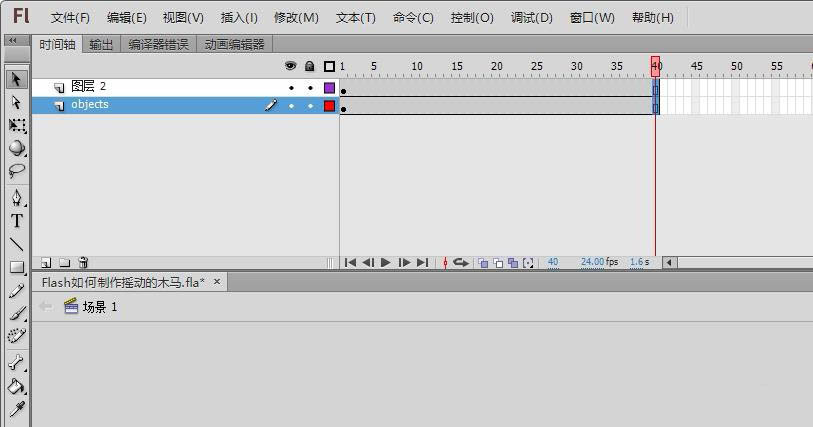This screenshot has height=427, width=813.
Task: Click the New Folder icon
Action: pos(64,263)
